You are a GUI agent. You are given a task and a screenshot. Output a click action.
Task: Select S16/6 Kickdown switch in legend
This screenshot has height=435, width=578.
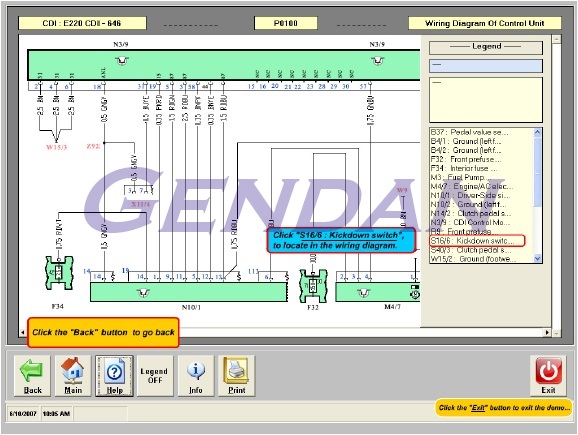477,241
